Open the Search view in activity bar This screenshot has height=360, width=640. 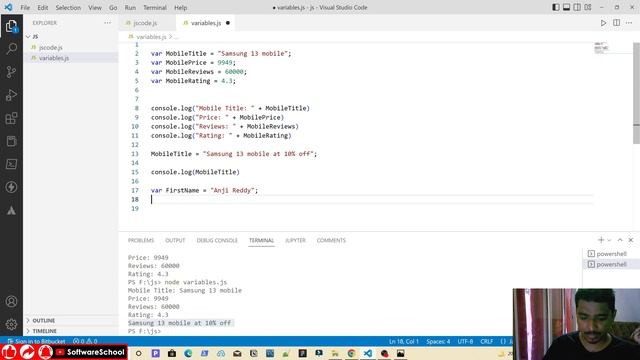click(x=11, y=49)
